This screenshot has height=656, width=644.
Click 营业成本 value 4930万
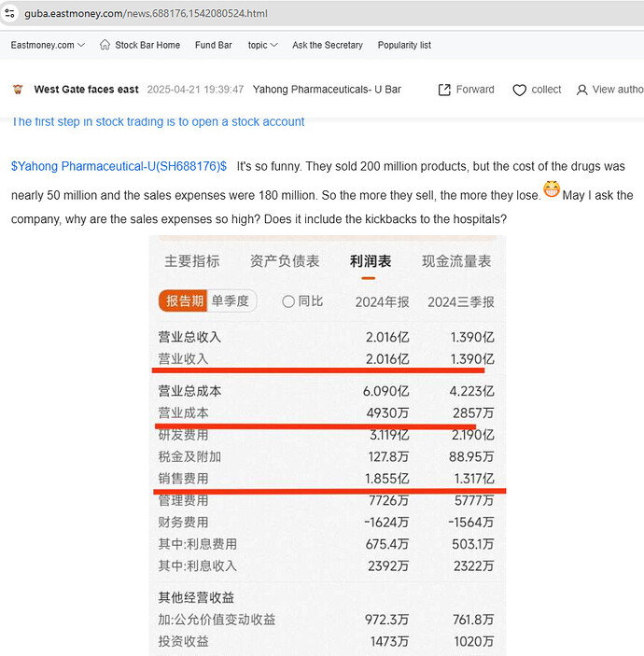[x=387, y=413]
